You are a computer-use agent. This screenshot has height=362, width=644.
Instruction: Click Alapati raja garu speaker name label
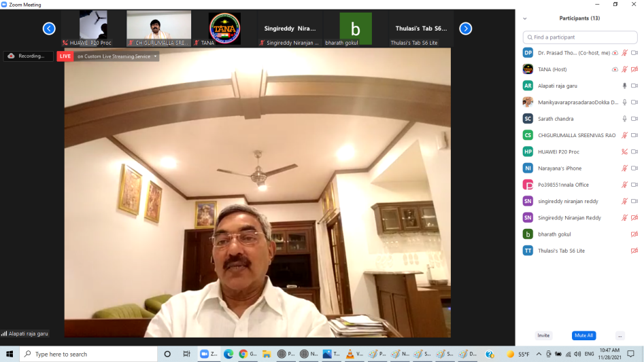(x=29, y=333)
